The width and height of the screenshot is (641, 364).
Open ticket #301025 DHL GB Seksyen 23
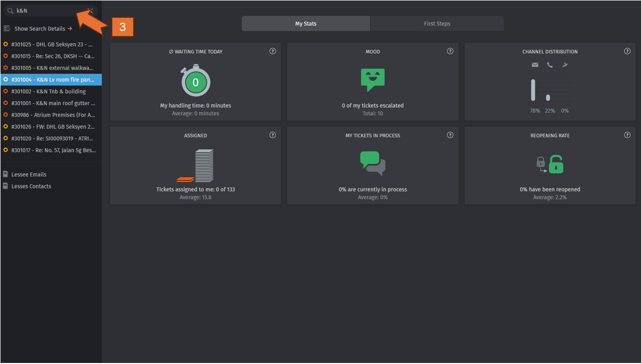(x=52, y=45)
